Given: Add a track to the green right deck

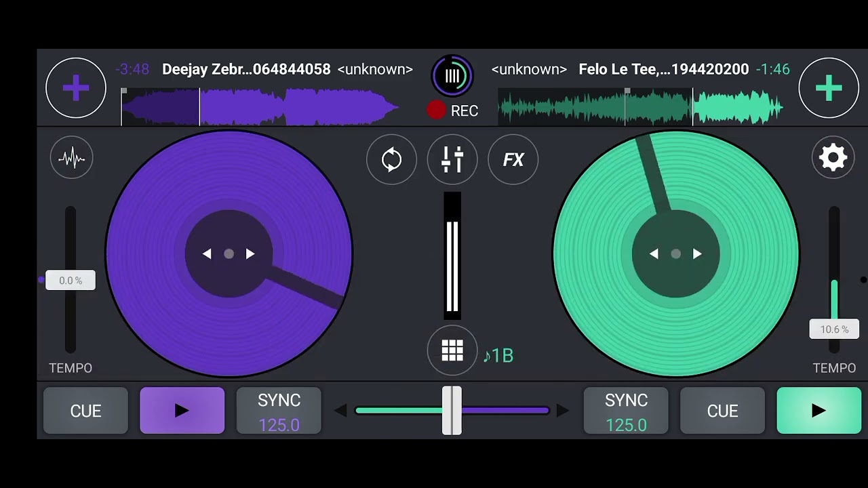Looking at the screenshot, I should coord(829,88).
